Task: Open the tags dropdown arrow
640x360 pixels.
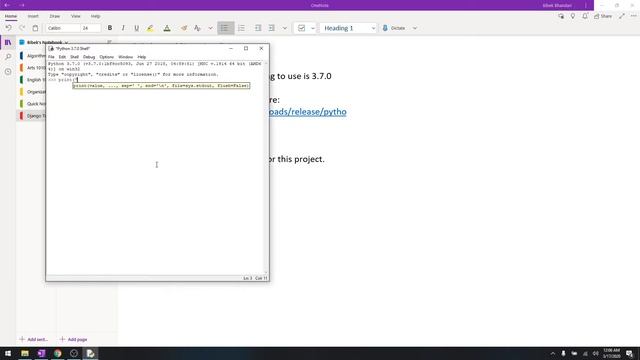Action: pyautogui.click(x=313, y=28)
